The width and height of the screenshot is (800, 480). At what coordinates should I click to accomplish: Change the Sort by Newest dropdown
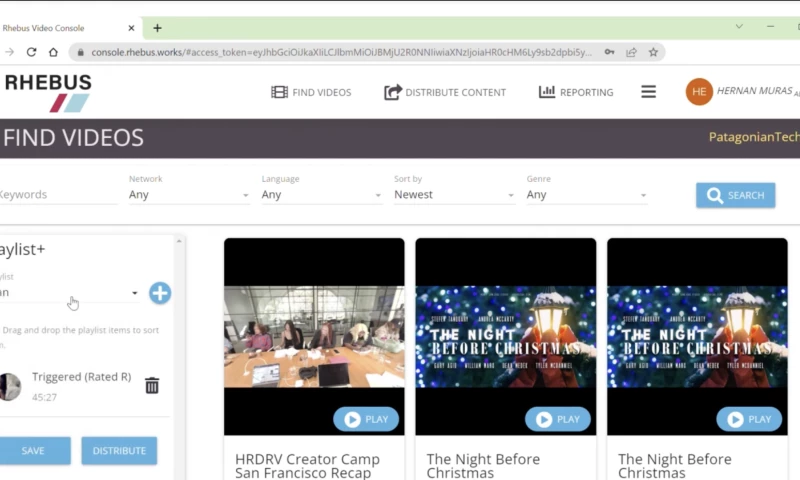point(453,195)
